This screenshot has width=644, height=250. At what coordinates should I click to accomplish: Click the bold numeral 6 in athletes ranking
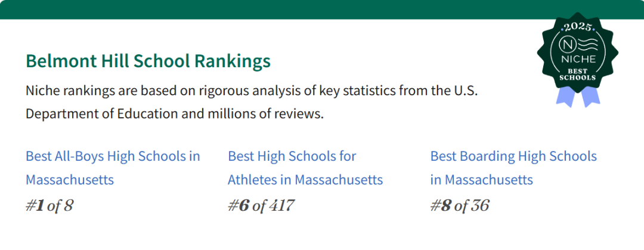coord(244,206)
